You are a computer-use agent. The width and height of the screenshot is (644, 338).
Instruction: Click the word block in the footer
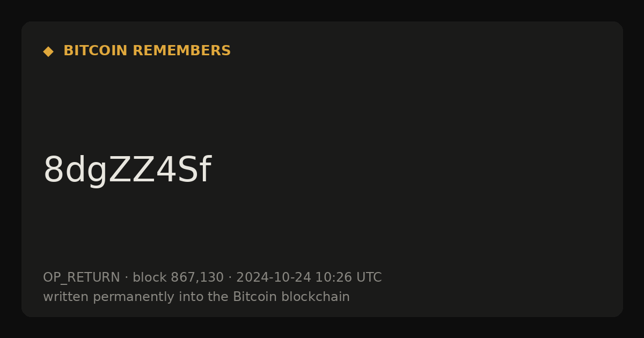(x=150, y=277)
